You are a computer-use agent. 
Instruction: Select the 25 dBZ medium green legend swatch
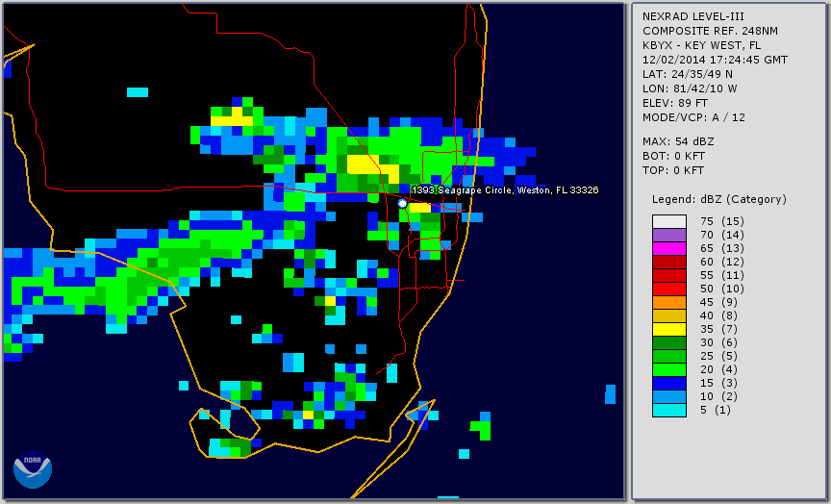[x=669, y=356]
